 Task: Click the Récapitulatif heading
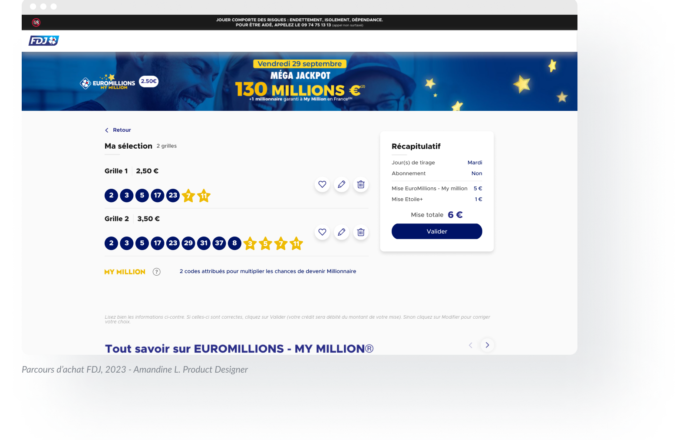416,147
